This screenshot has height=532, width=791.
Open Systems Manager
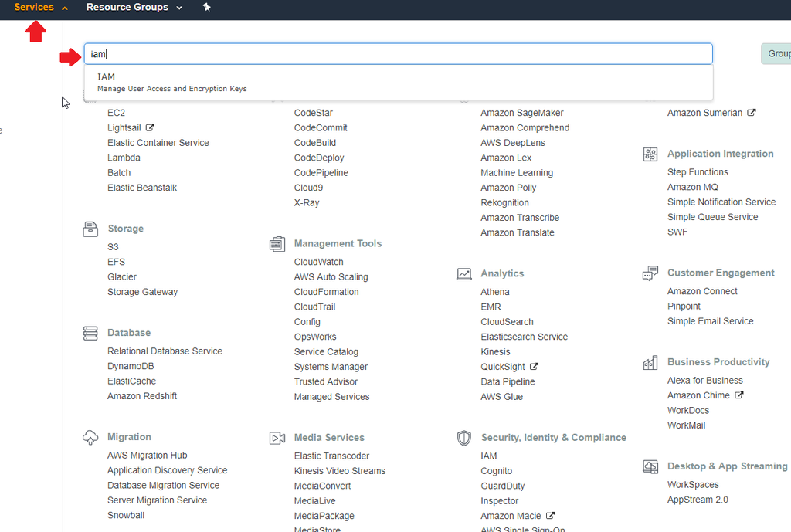(x=331, y=367)
